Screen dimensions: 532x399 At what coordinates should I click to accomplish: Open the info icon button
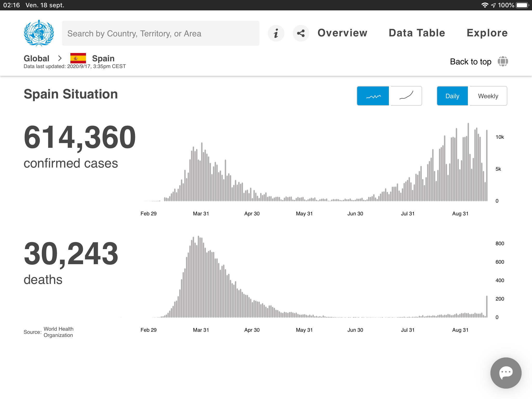[x=276, y=33]
